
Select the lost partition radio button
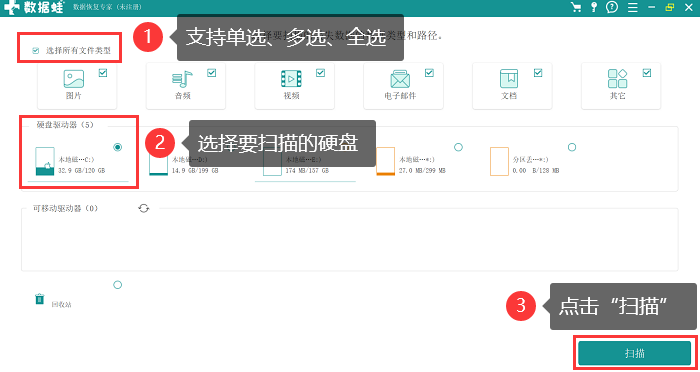pyautogui.click(x=572, y=147)
